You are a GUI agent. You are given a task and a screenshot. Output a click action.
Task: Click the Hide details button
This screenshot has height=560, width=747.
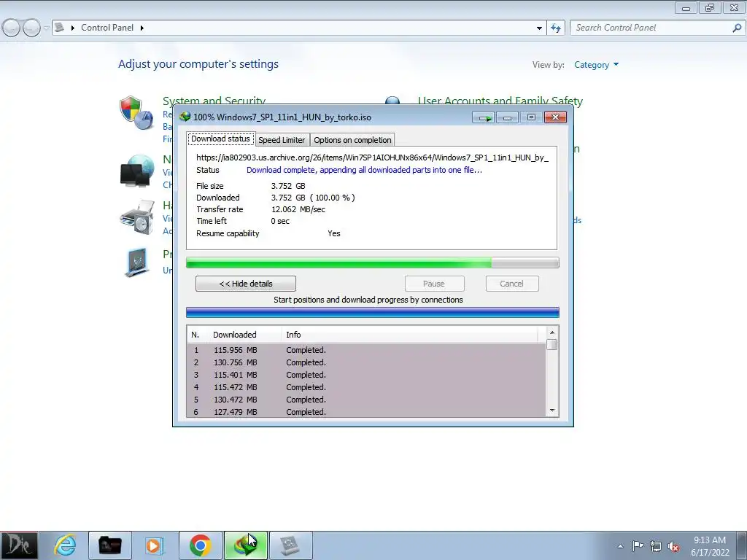click(x=246, y=284)
